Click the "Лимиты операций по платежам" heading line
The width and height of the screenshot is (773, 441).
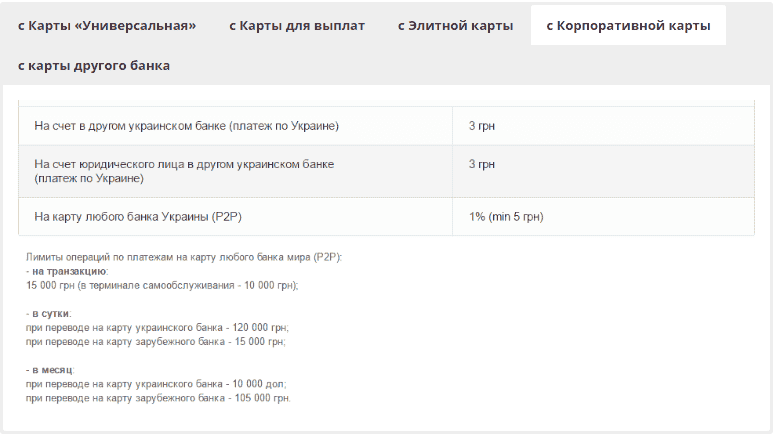(185, 257)
